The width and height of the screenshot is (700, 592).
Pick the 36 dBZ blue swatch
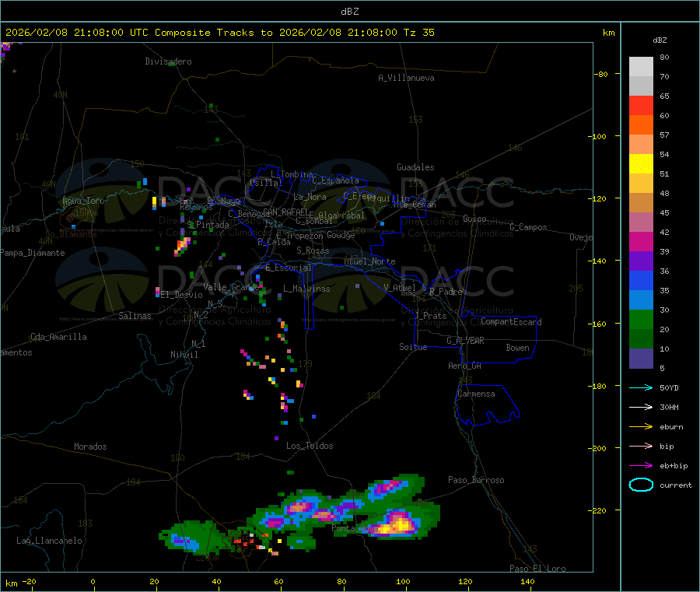pos(641,280)
